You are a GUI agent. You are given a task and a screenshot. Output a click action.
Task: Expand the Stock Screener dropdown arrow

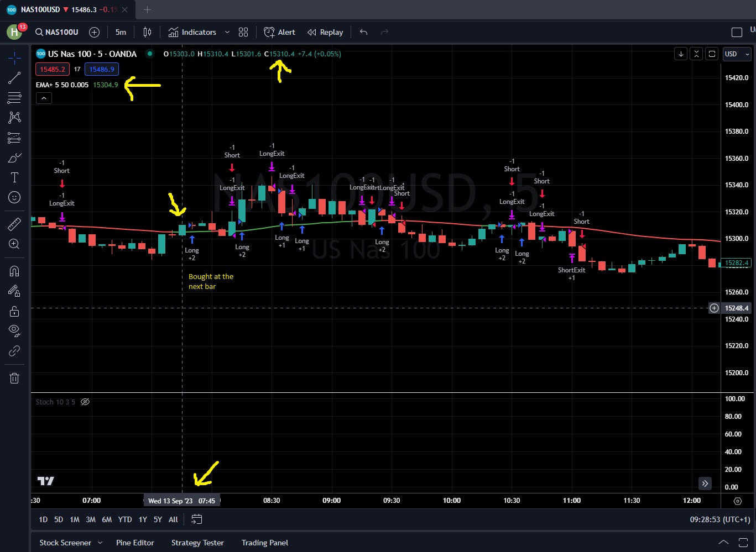(100, 543)
